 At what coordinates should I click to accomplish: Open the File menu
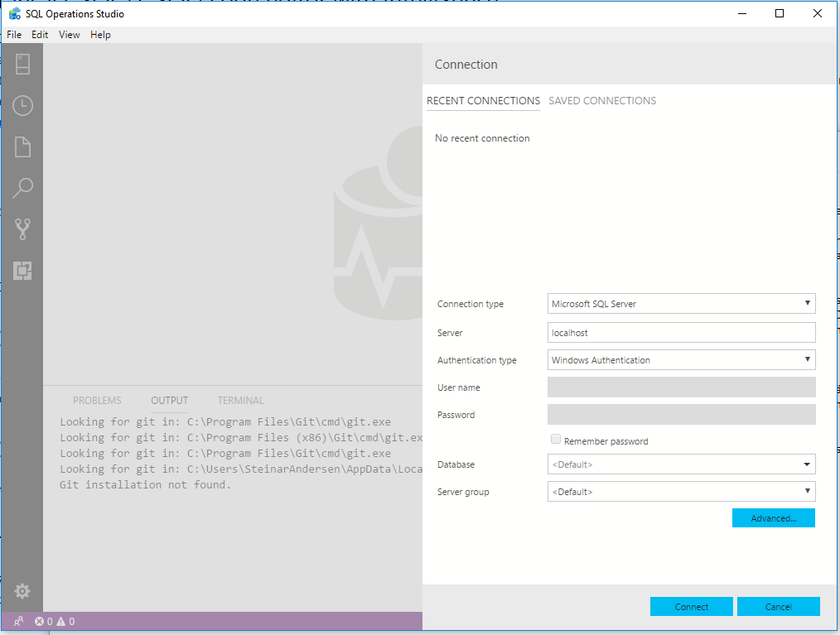tap(14, 35)
